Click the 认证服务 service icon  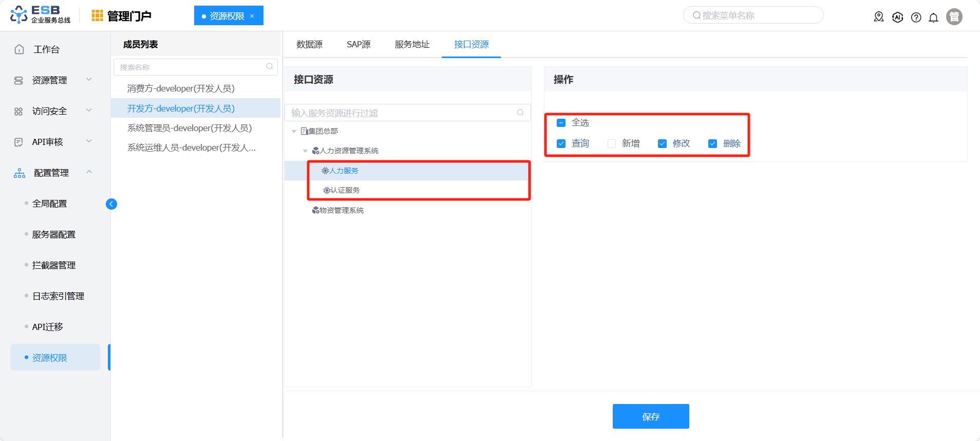click(x=327, y=190)
